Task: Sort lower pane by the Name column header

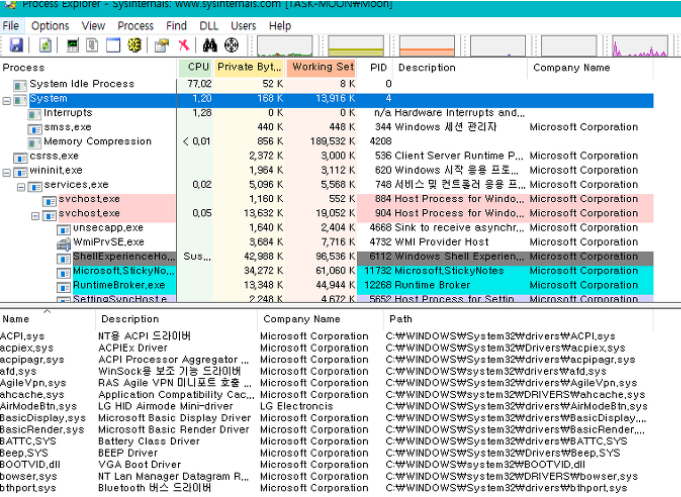Action: [x=47, y=319]
